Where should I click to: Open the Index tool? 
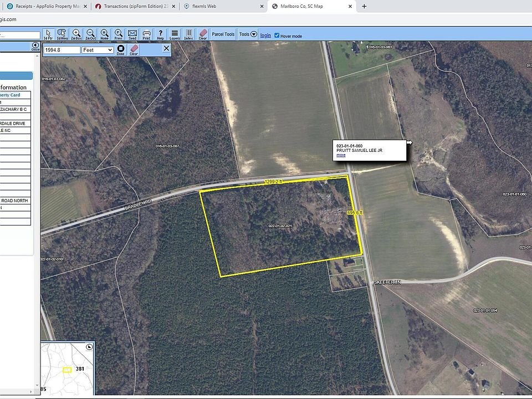[188, 34]
